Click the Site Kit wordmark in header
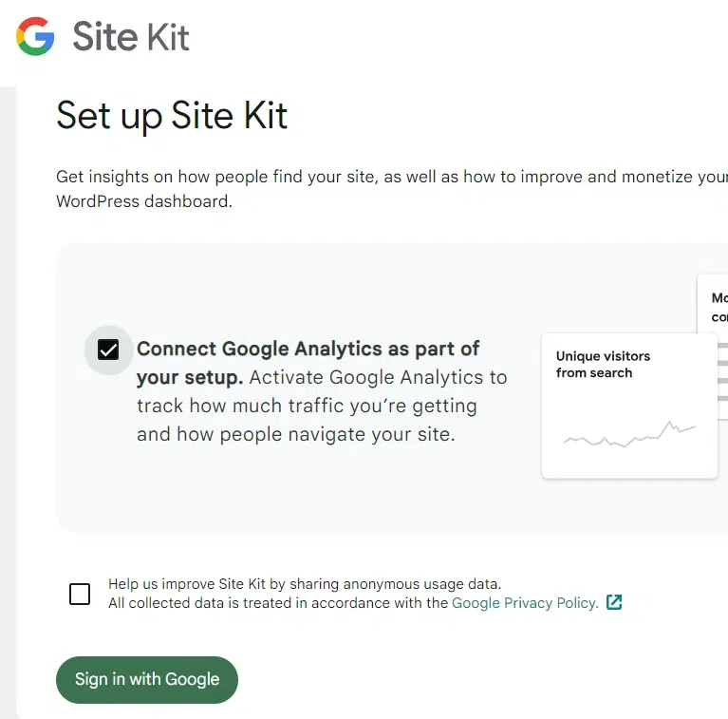The width and height of the screenshot is (728, 719). 131,37
